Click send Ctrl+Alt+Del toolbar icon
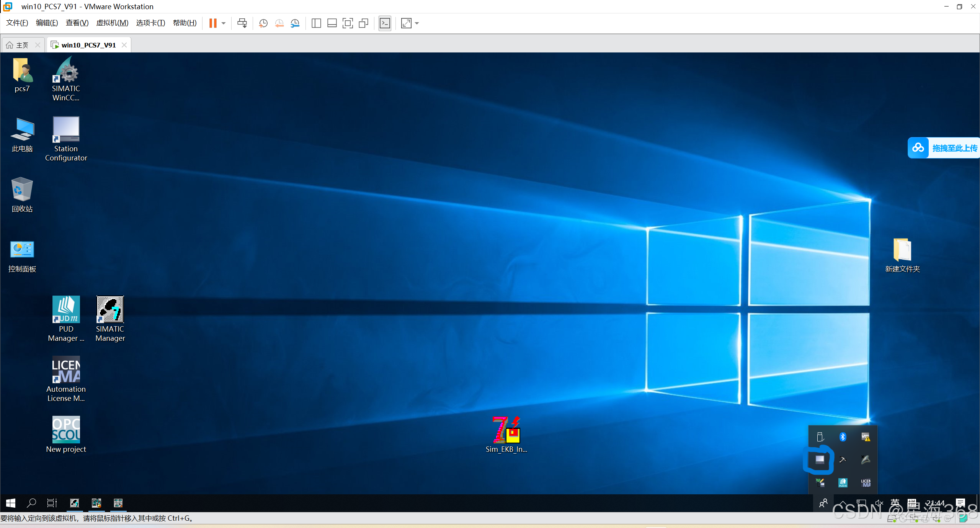 [x=242, y=23]
